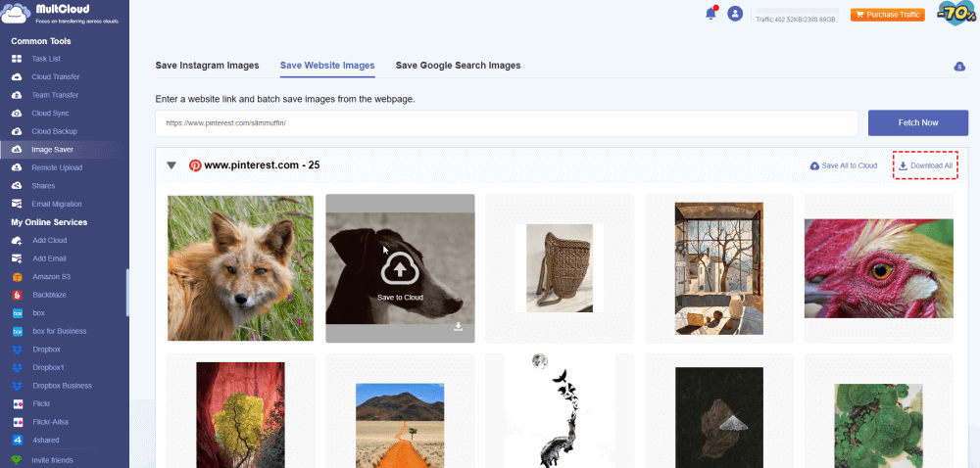Open the user account avatar icon

click(735, 14)
